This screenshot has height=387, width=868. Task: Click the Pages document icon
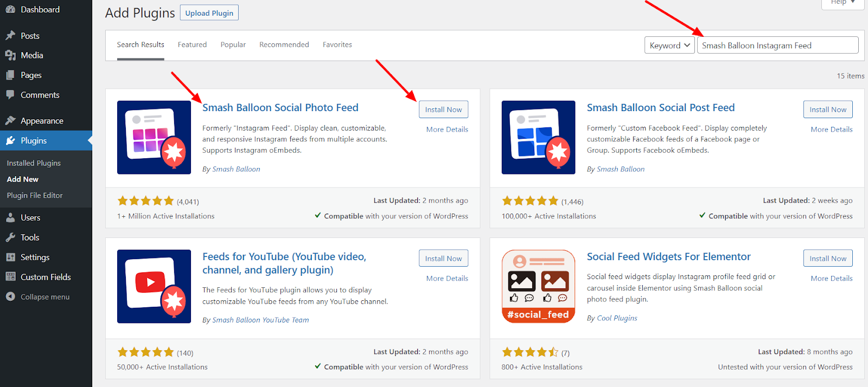point(10,75)
